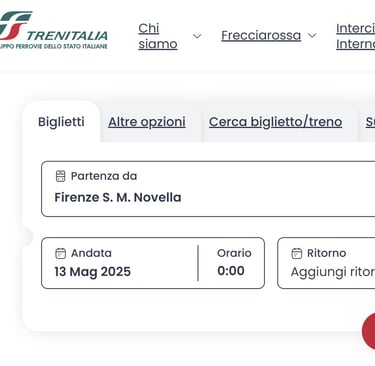
Task: Expand the Chi siamo menu chevron
Action: [x=197, y=36]
